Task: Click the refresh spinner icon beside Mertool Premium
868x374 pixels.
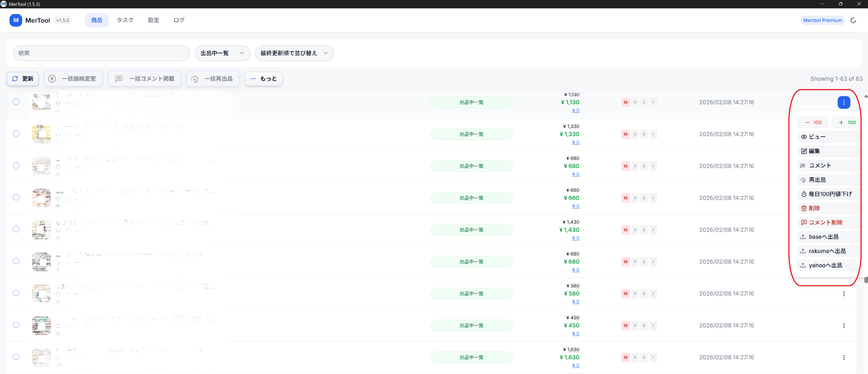Action: pos(853,20)
